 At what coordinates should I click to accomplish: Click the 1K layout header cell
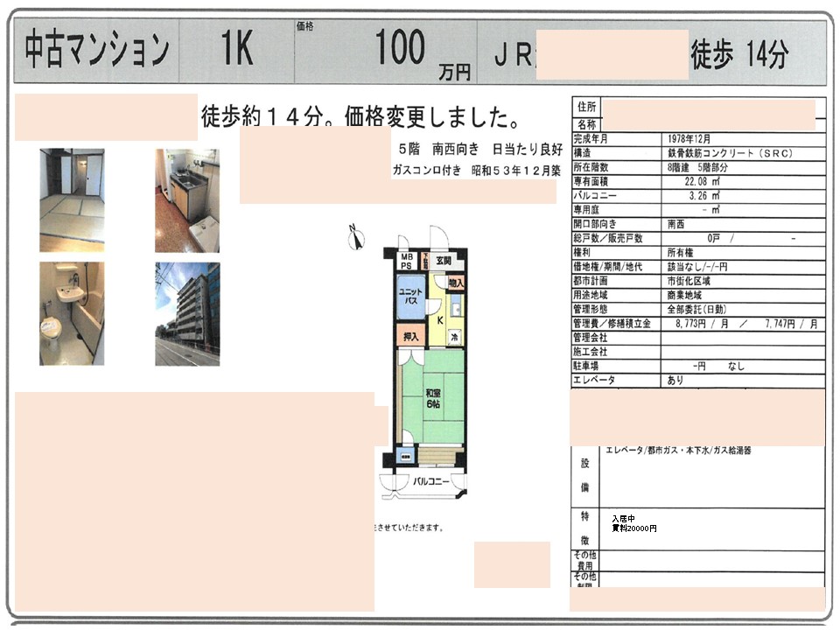pos(236,52)
